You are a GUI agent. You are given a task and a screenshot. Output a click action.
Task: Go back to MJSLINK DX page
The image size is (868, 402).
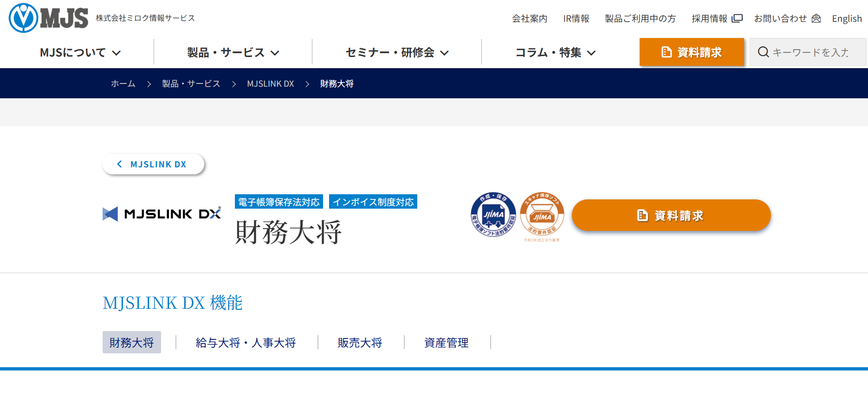pos(153,164)
